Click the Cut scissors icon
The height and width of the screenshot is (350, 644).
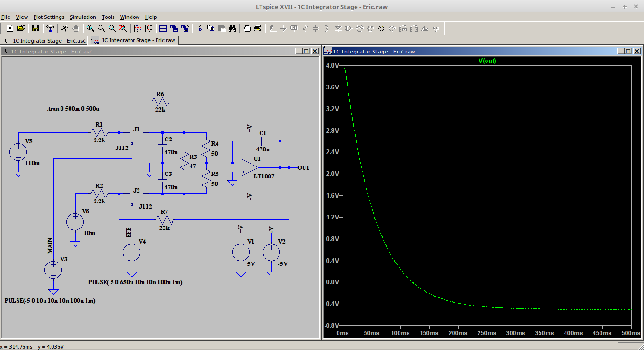pos(200,28)
